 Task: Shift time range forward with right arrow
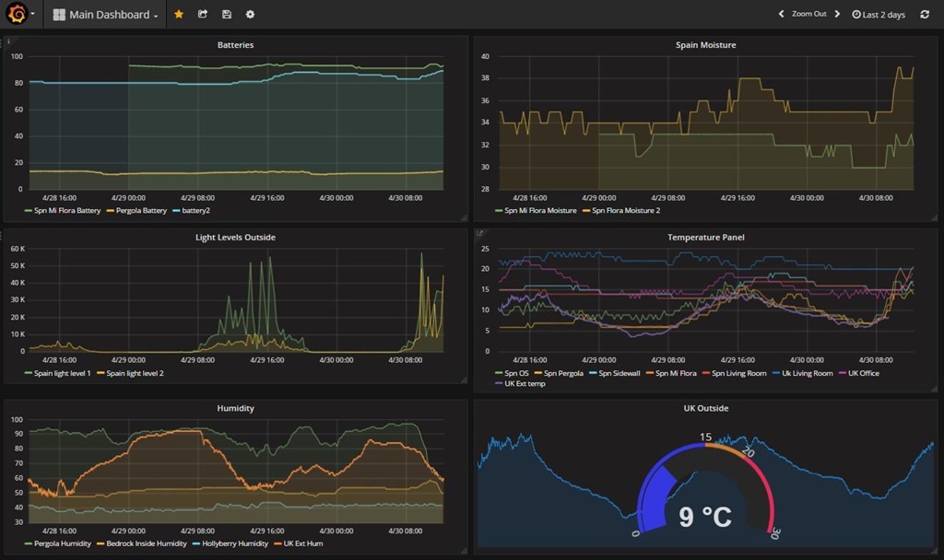[x=837, y=15]
